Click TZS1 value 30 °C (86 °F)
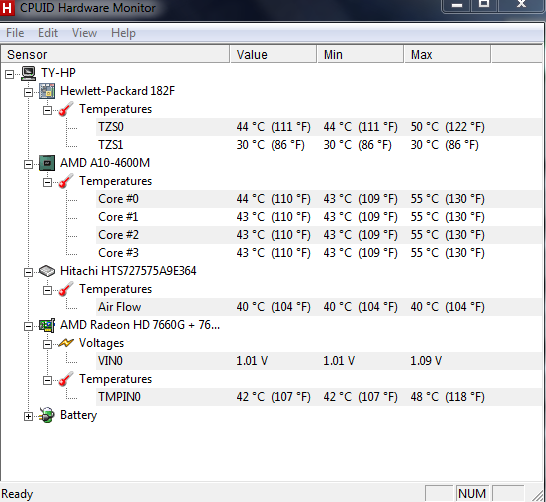Screen dimensions: 546x502 click(x=271, y=145)
